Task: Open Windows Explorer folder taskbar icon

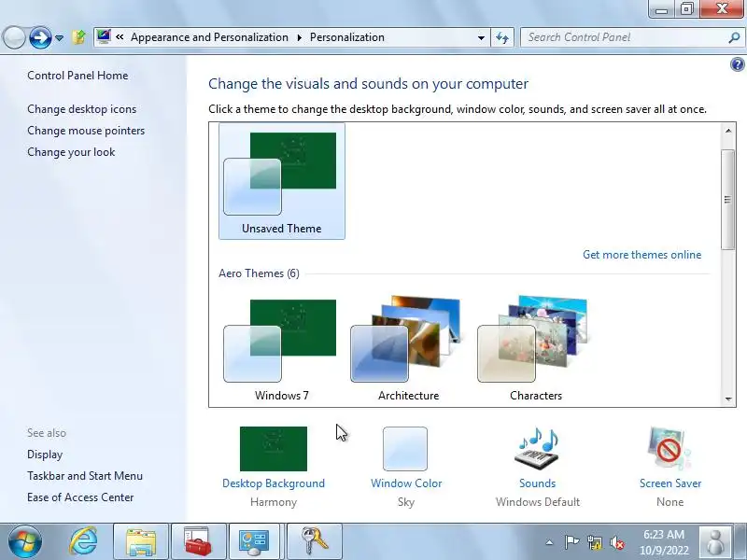Action: point(141,542)
